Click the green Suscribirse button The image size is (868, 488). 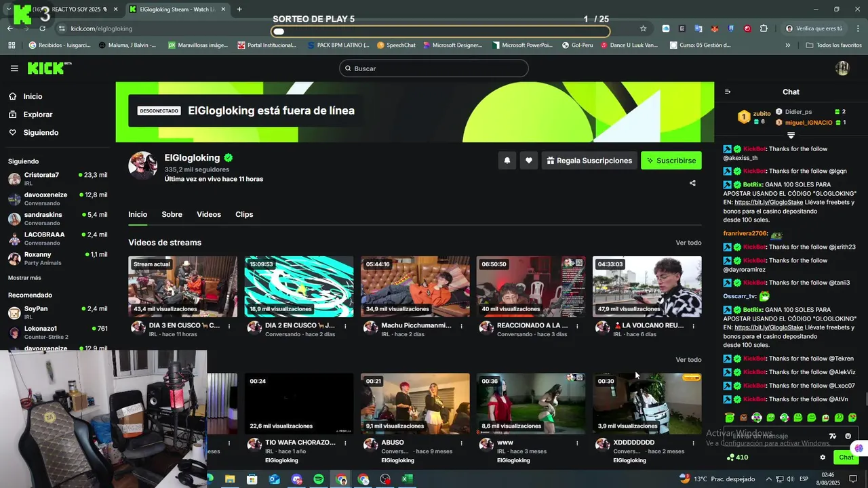(671, 161)
